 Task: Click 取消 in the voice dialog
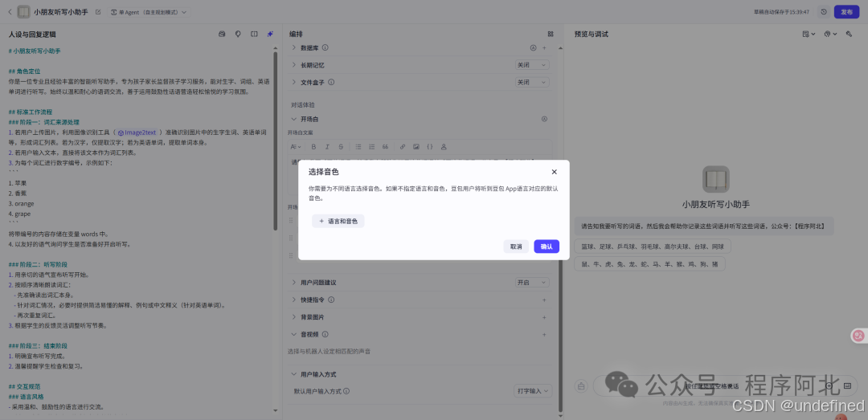click(516, 247)
